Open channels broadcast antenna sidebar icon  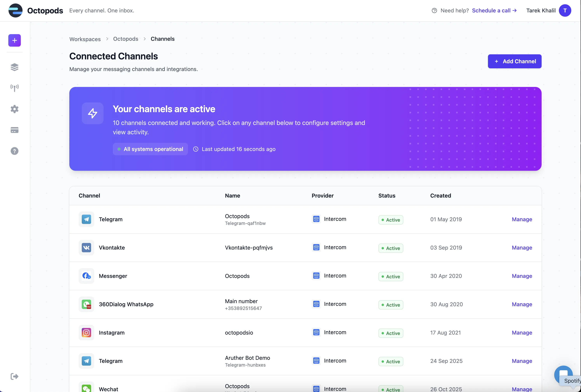pyautogui.click(x=15, y=88)
